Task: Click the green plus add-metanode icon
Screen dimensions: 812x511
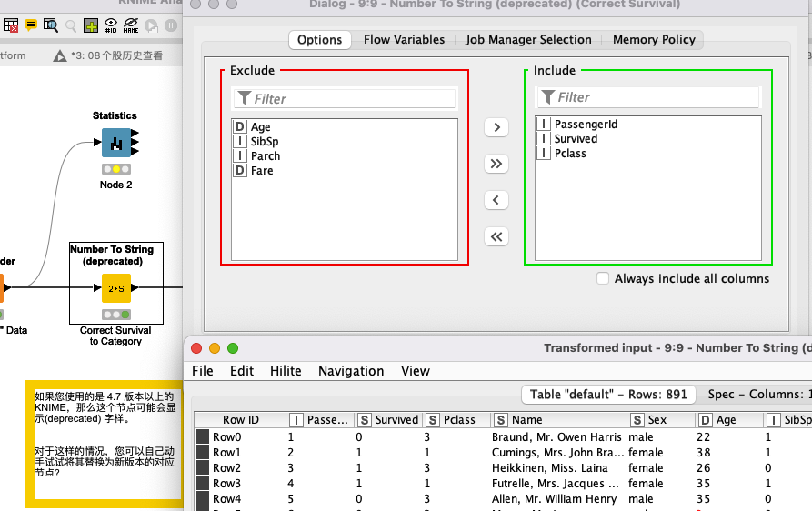Action: pos(91,25)
